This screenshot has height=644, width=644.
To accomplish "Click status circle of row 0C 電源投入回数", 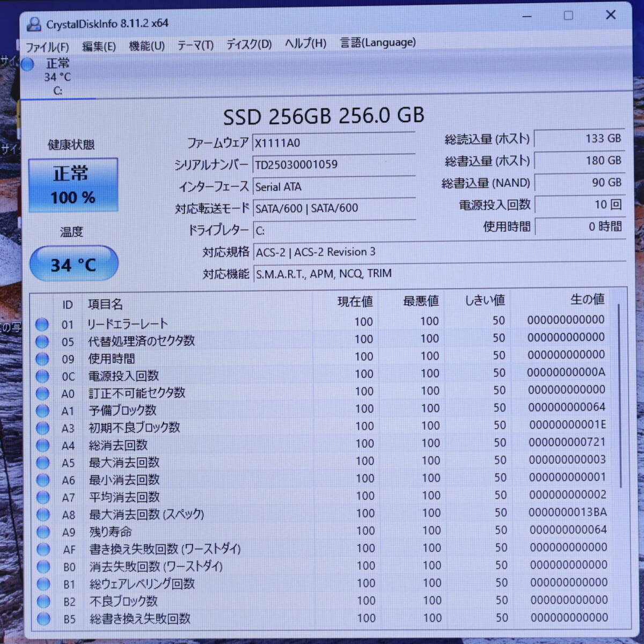I will [42, 376].
